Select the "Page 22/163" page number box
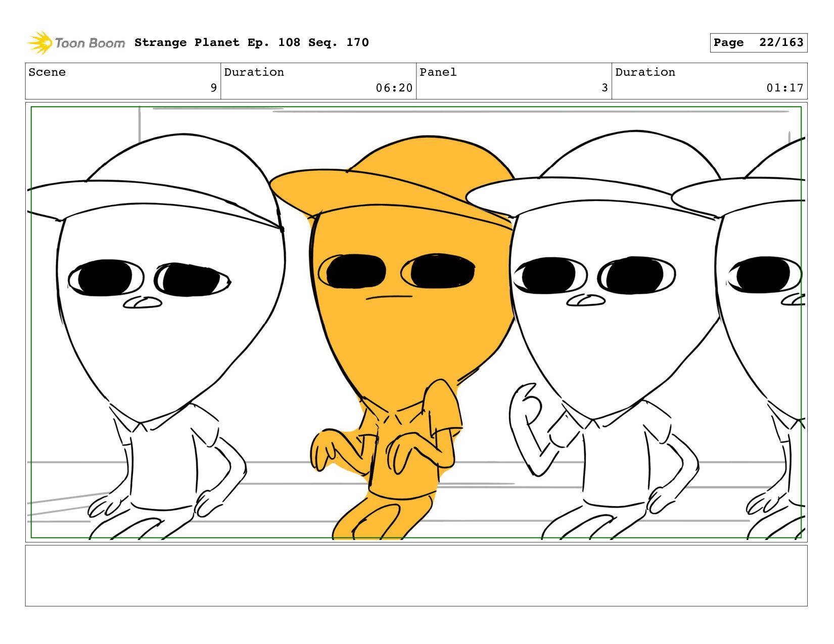This screenshot has width=834, height=644. tap(758, 42)
